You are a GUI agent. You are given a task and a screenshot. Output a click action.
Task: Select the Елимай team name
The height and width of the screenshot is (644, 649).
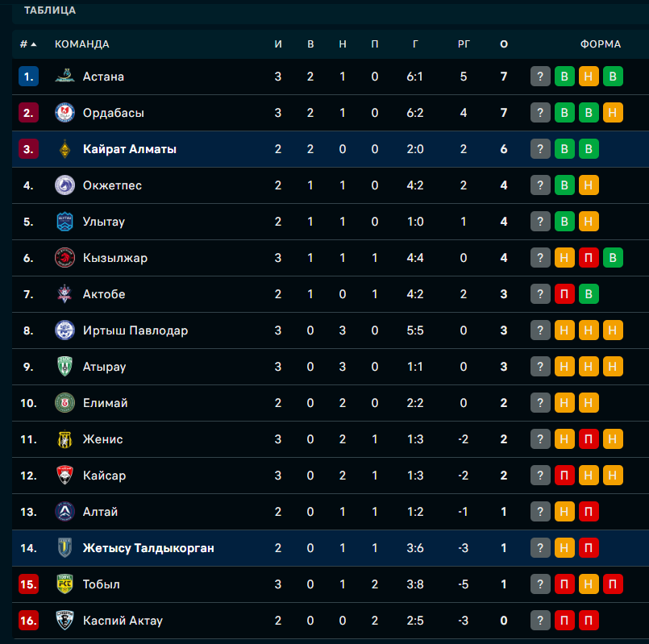[105, 403]
